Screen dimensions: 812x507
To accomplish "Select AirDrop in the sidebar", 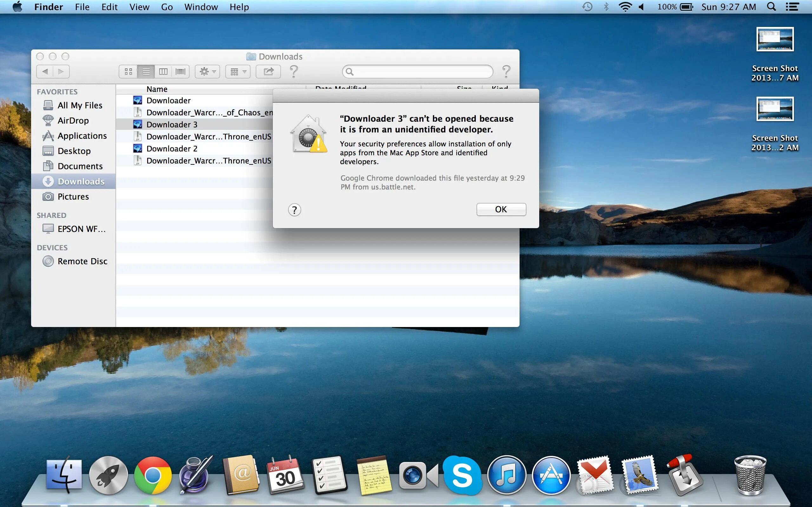I will coord(73,120).
